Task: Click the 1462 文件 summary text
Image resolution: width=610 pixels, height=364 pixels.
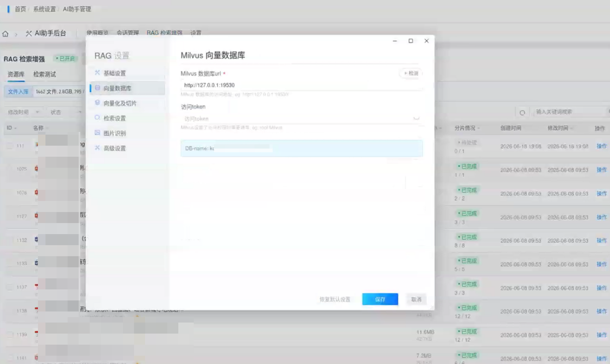Action: 46,92
